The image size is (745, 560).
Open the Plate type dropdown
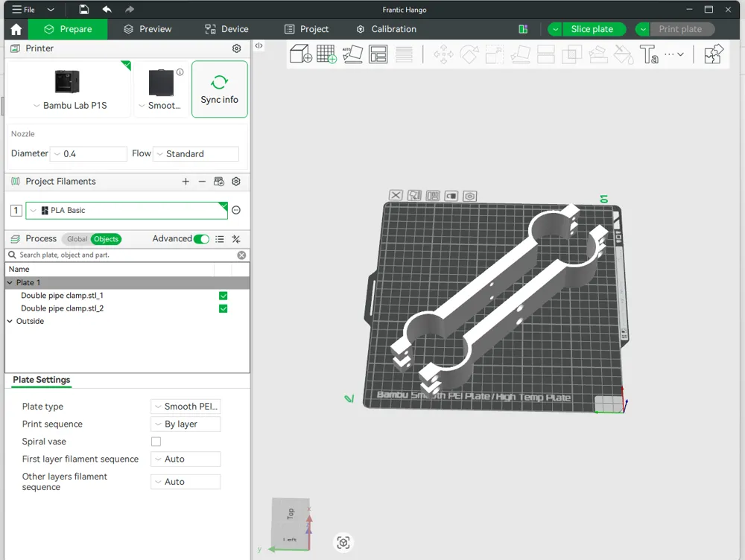click(186, 406)
